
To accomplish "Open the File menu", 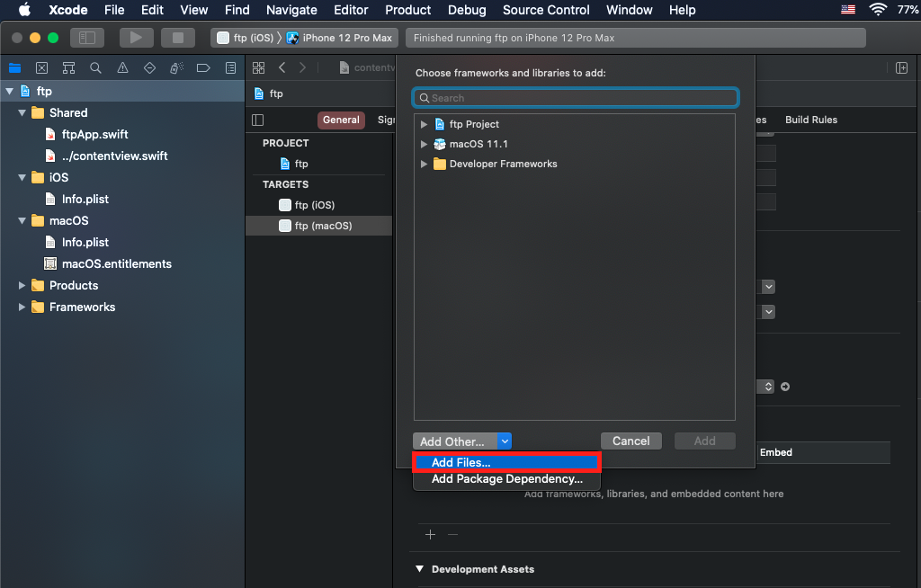I will [114, 10].
